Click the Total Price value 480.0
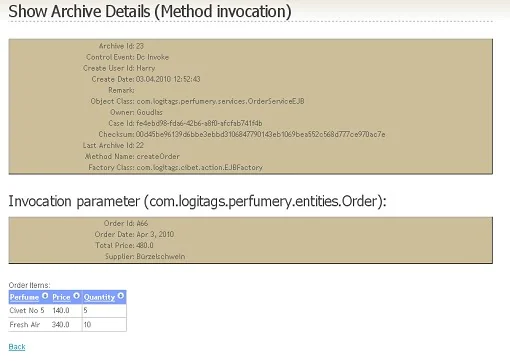This screenshot has height=361, width=510. pos(145,245)
